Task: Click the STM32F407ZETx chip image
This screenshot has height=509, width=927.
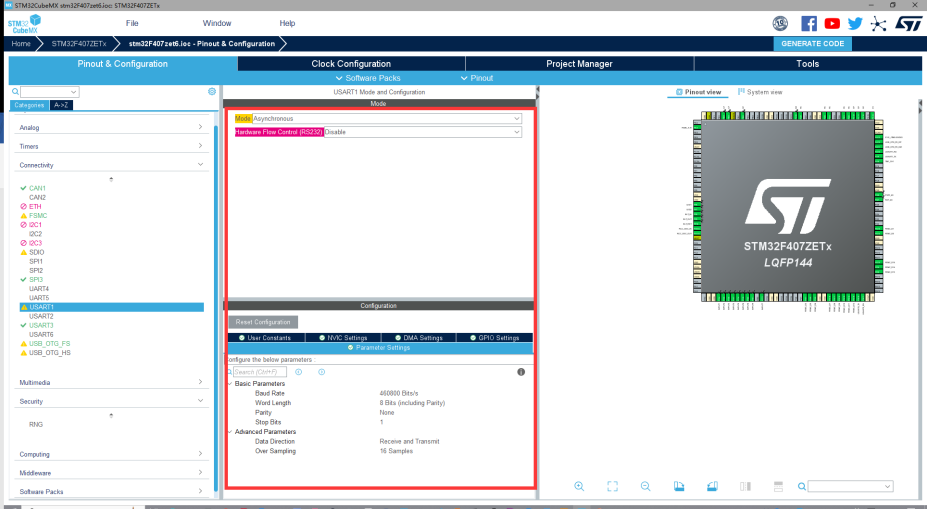Action: tap(787, 206)
